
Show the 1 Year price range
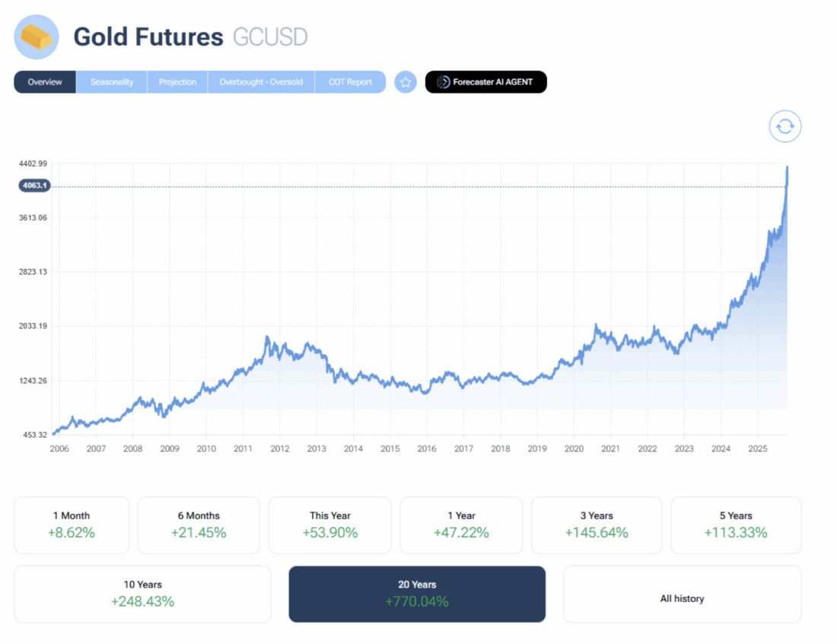pos(461,525)
